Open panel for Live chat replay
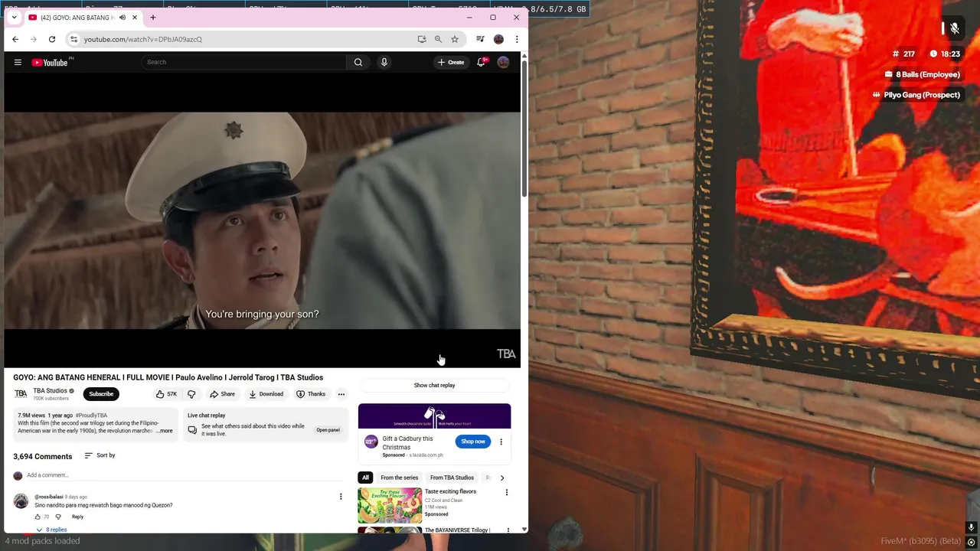Viewport: 980px width, 551px height. (328, 430)
